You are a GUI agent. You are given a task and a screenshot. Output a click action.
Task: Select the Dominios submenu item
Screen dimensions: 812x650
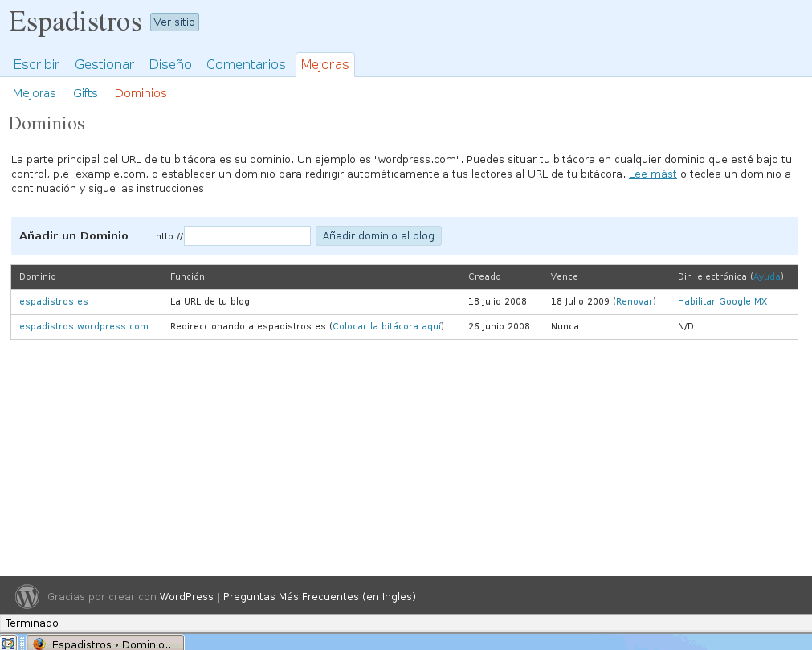(141, 93)
